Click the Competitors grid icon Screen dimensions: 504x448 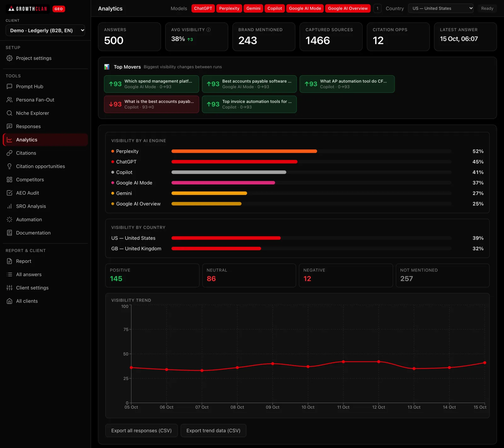[9, 179]
